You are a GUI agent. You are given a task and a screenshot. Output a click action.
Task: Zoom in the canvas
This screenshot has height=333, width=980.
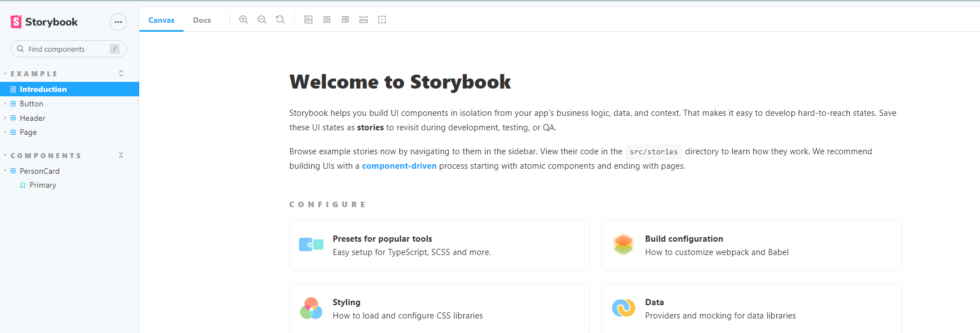click(x=243, y=19)
